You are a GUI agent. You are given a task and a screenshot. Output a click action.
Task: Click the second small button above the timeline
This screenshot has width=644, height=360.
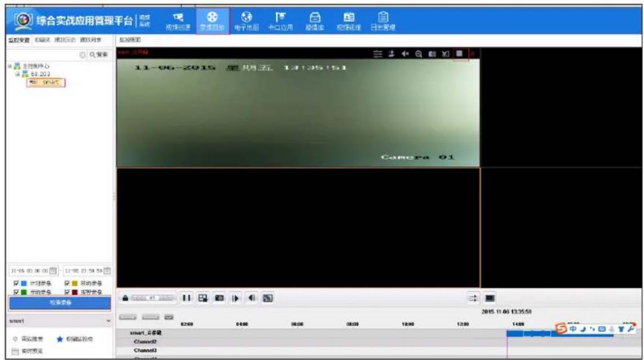(x=150, y=317)
